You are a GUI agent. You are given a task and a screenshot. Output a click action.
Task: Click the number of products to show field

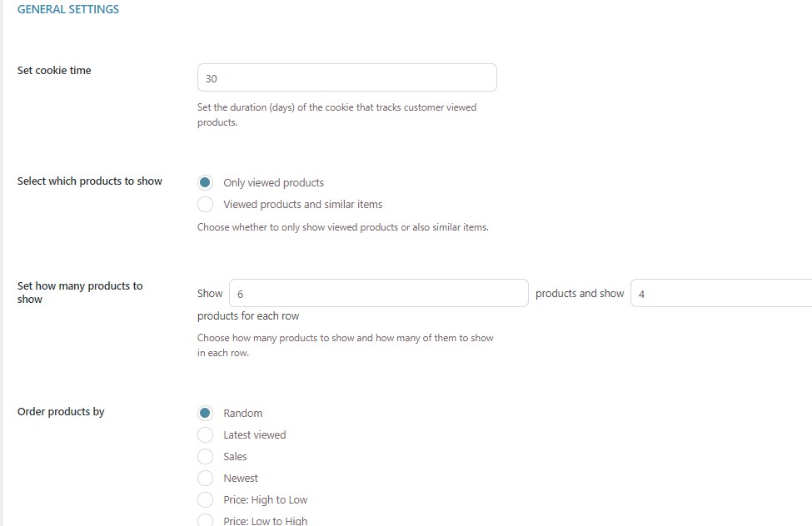(378, 293)
